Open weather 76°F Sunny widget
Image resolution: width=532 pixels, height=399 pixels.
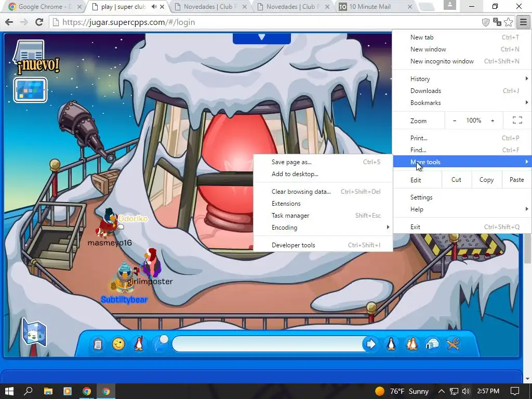coord(402,391)
